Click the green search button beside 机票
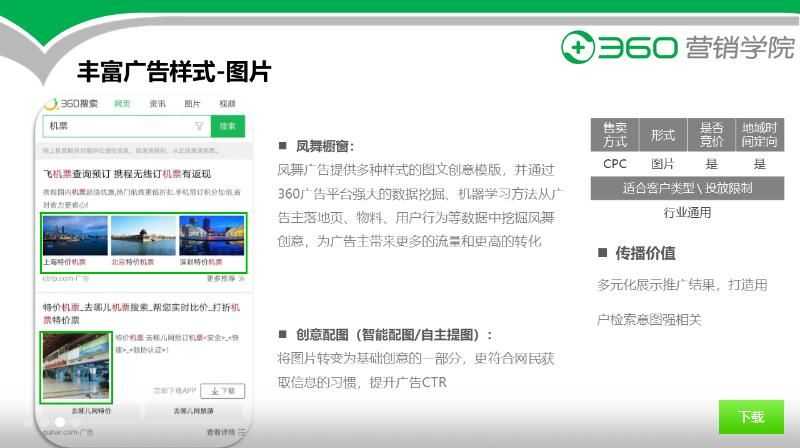800x448 pixels. (228, 126)
